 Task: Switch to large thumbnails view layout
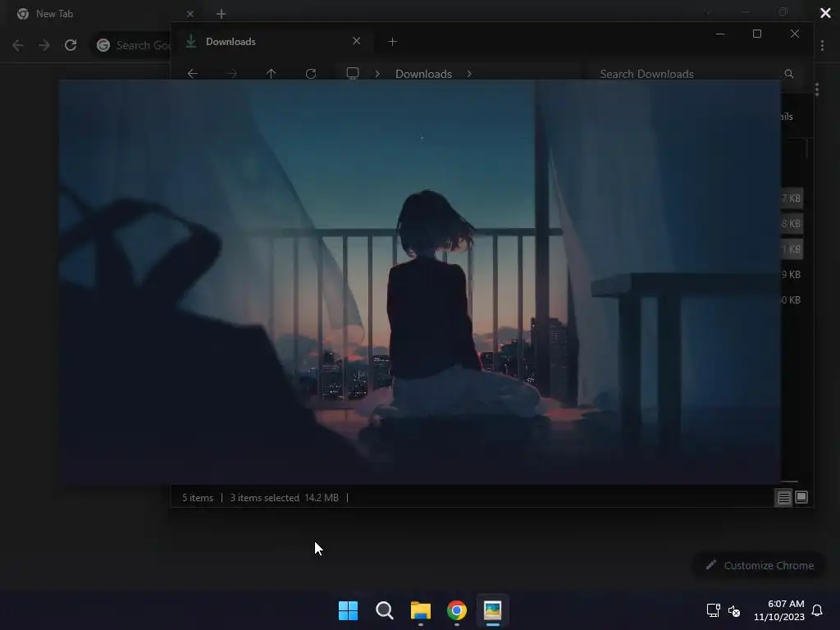tap(801, 498)
